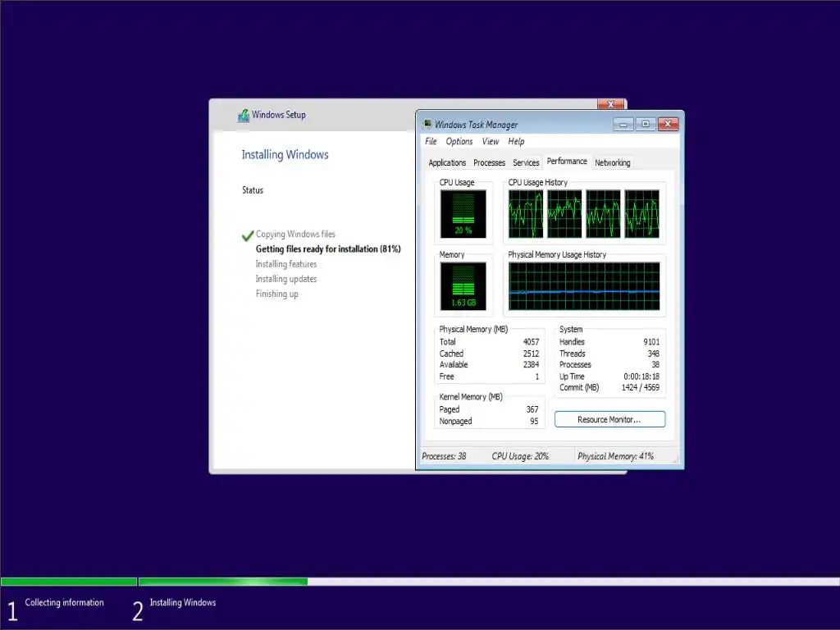Open the View menu in Task Manager
840x630 pixels.
491,141
